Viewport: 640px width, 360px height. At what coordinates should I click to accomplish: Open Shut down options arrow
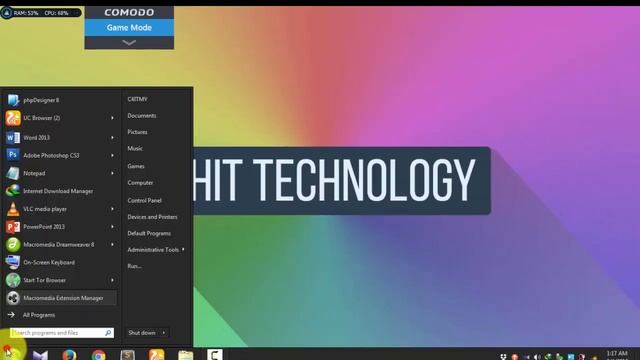point(164,333)
